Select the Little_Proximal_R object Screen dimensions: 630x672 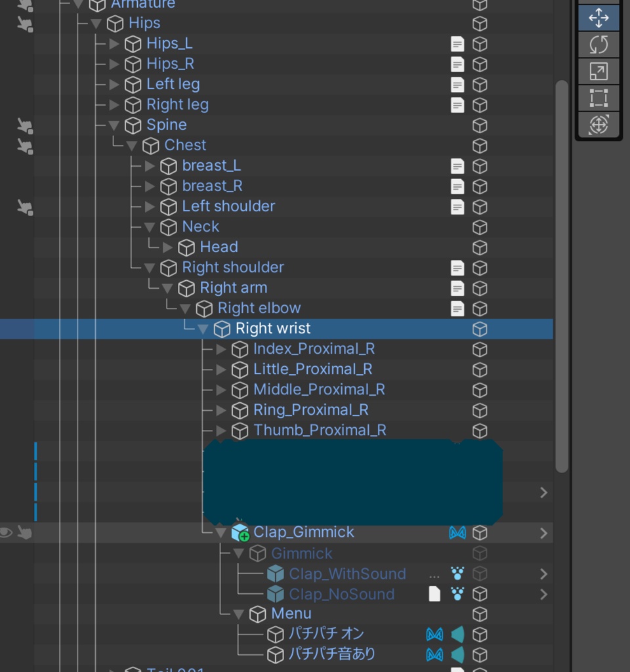tap(313, 369)
